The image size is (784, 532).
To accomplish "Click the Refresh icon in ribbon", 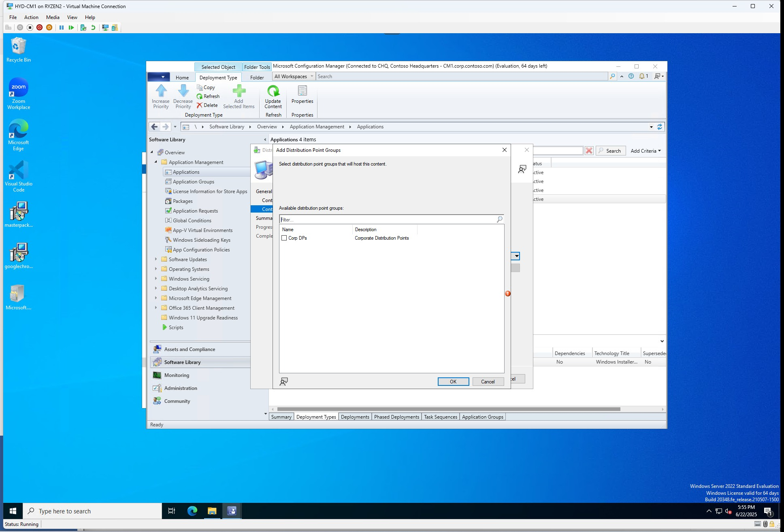I will (199, 96).
